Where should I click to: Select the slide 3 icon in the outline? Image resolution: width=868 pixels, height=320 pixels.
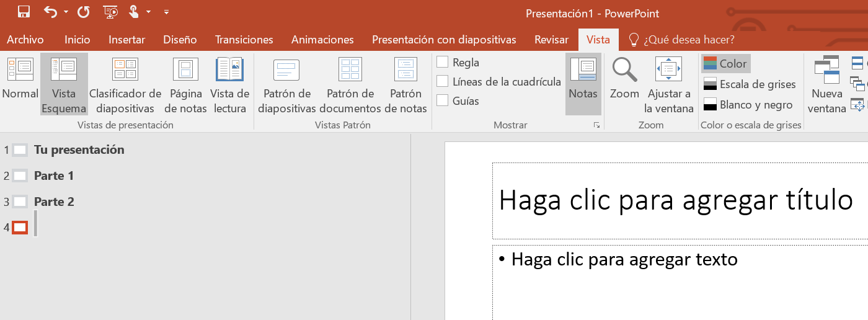pos(20,202)
